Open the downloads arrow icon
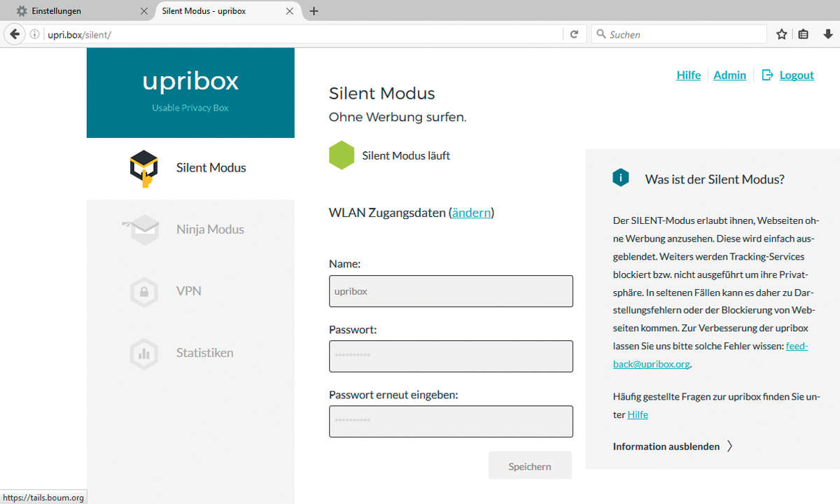The image size is (840, 504). click(x=827, y=34)
